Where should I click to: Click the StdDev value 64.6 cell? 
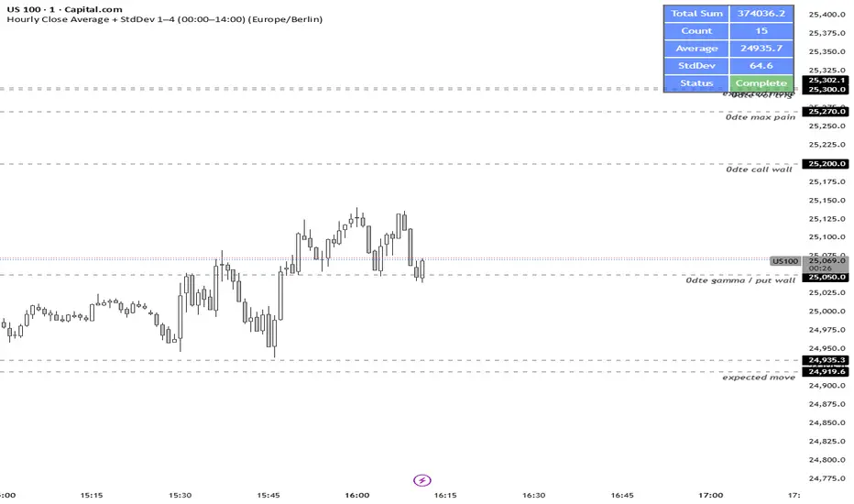tap(761, 66)
